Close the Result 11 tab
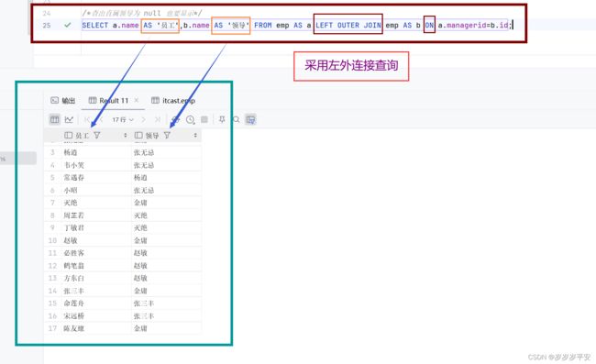This screenshot has height=364, width=596. coord(136,100)
